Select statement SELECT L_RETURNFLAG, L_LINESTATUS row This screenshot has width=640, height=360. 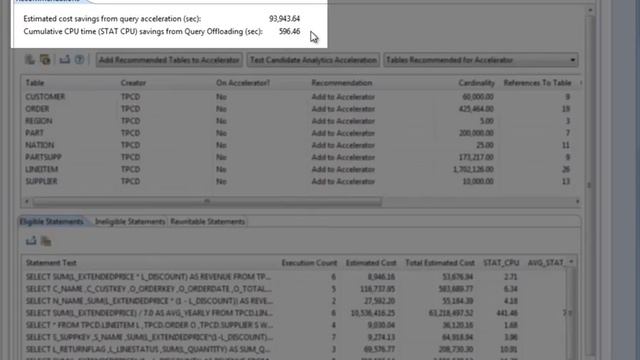294,349
